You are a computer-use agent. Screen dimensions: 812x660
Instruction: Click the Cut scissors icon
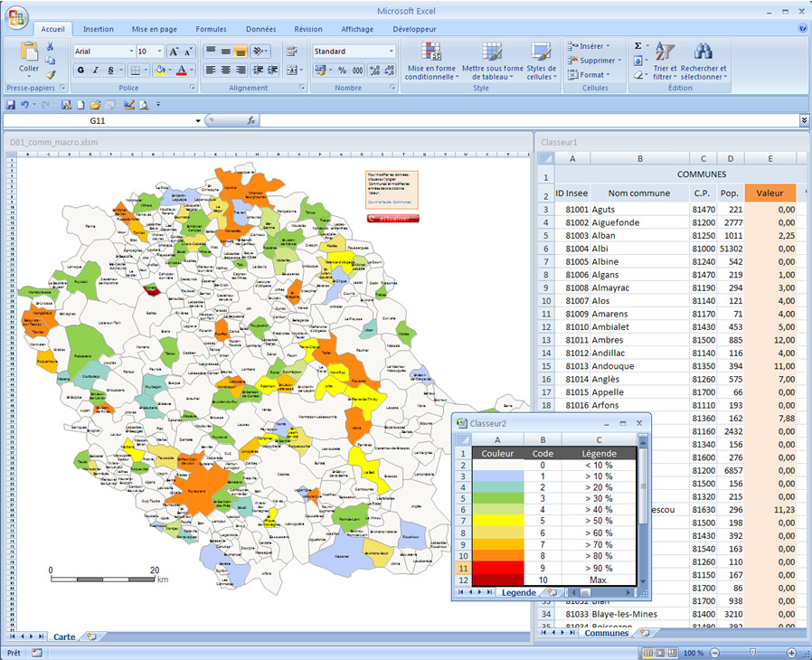(51, 47)
